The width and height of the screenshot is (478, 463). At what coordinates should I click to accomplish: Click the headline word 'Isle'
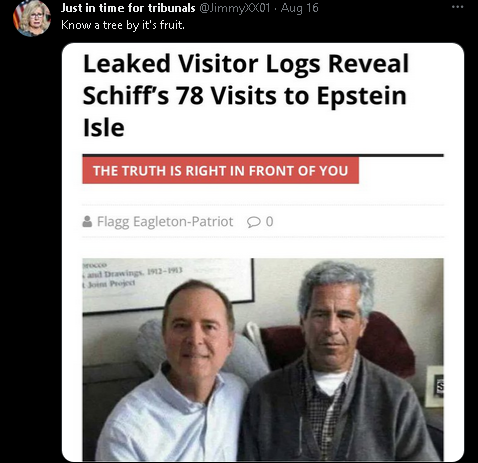[104, 128]
